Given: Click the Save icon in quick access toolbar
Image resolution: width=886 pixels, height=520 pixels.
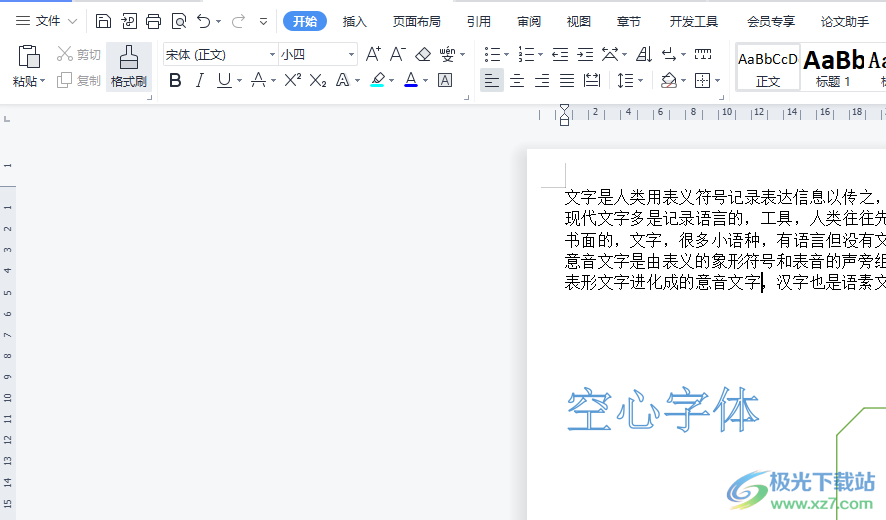Looking at the screenshot, I should click(x=103, y=21).
